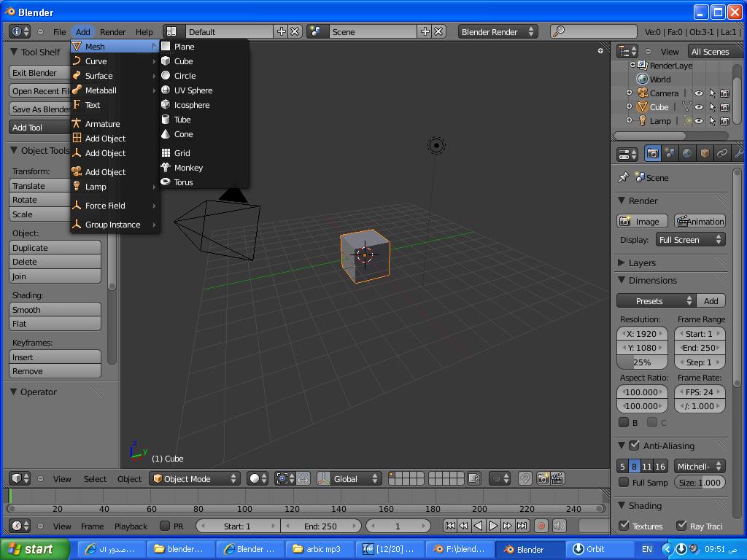This screenshot has height=560, width=747.
Task: Toggle renderability camera for Lamp
Action: coord(724,121)
